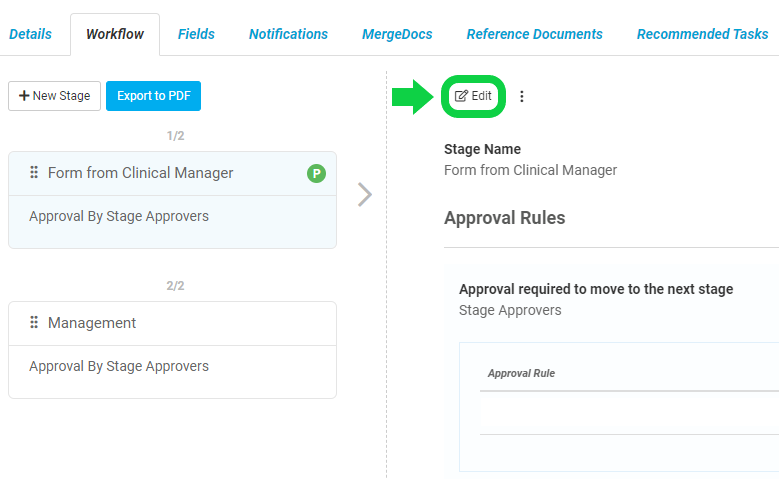Select the Management stage card

172,350
